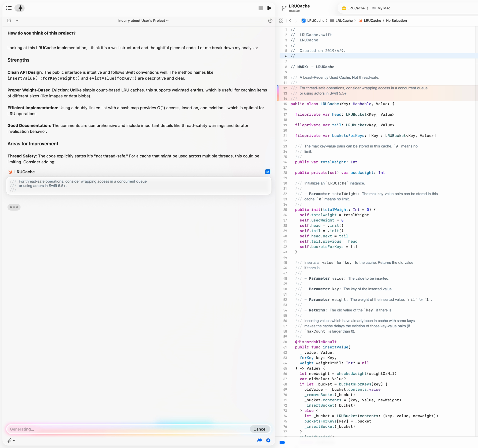Choose My Mac run destination

(381, 8)
